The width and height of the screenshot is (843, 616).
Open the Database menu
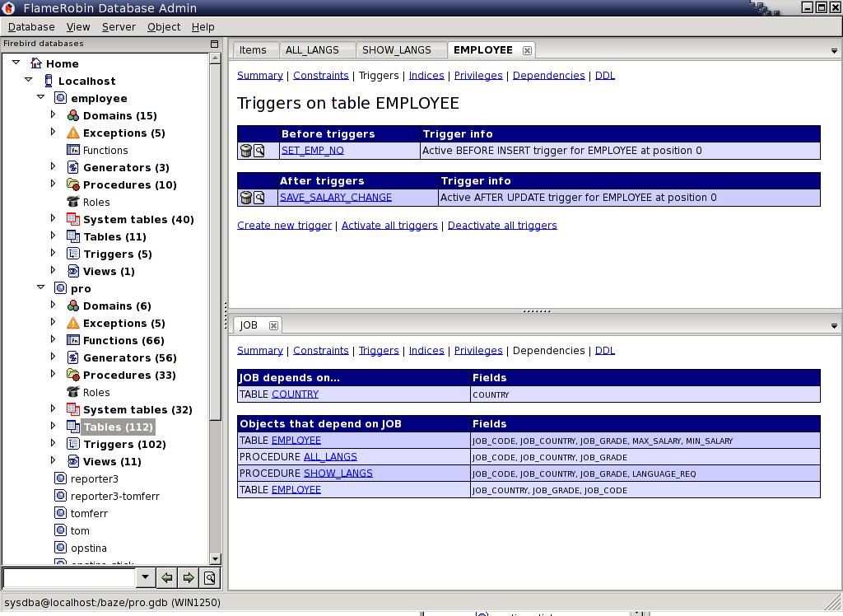click(x=31, y=27)
